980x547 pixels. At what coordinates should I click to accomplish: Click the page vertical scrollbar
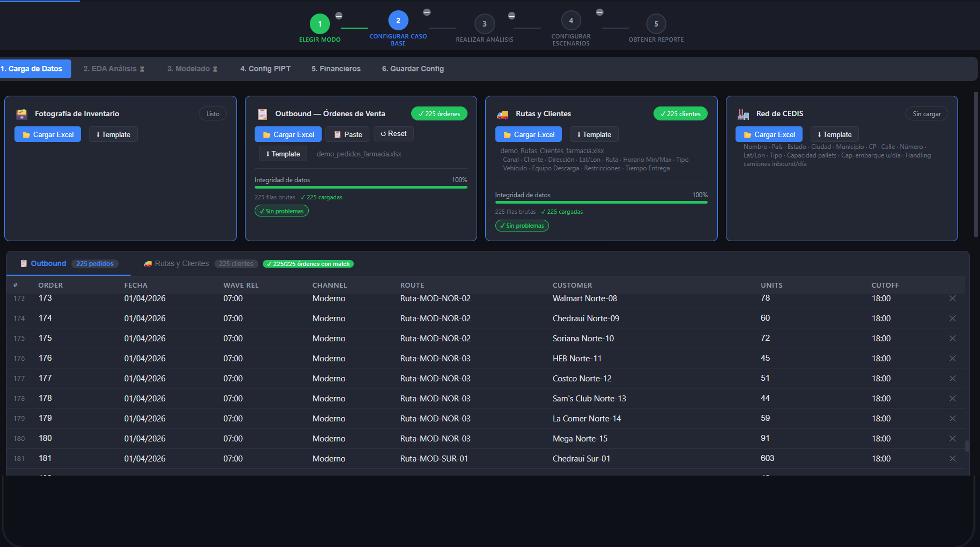point(976,164)
